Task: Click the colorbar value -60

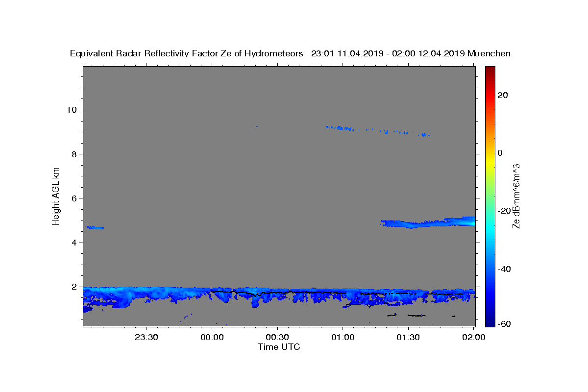Action: pyautogui.click(x=504, y=324)
